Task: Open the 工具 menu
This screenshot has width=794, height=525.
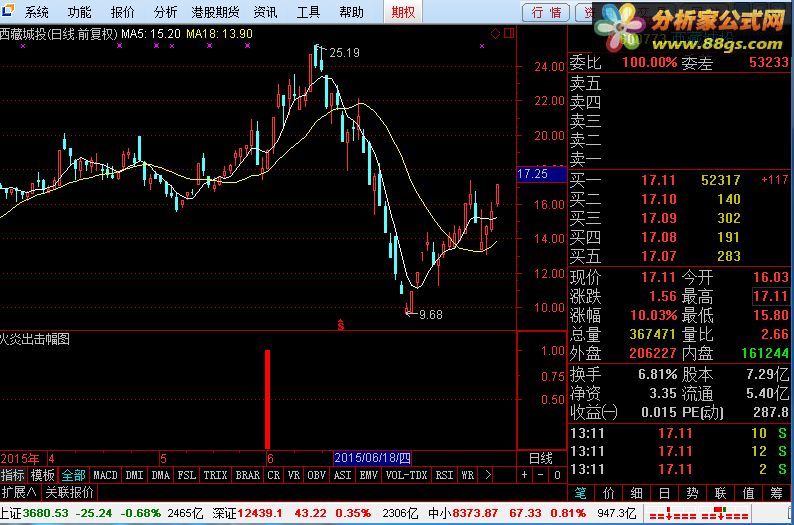Action: (x=308, y=11)
